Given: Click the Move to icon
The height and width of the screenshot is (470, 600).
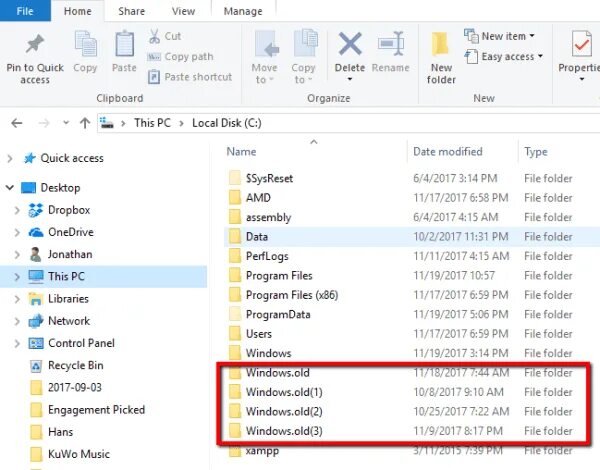Looking at the screenshot, I should [267, 44].
